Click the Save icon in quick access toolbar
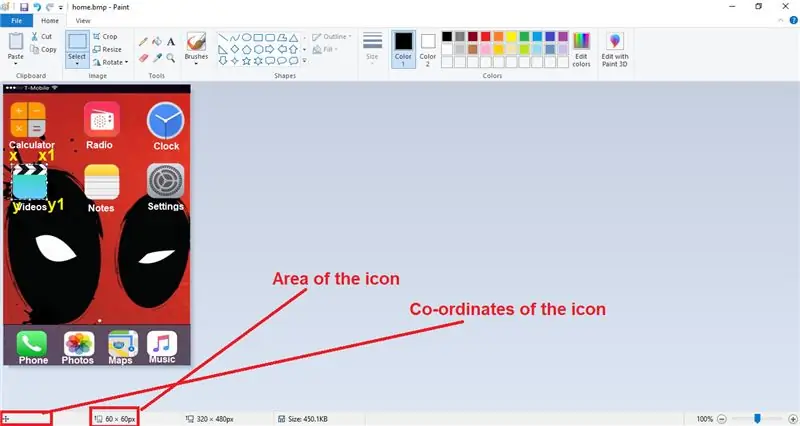The image size is (800, 426). pos(23,7)
